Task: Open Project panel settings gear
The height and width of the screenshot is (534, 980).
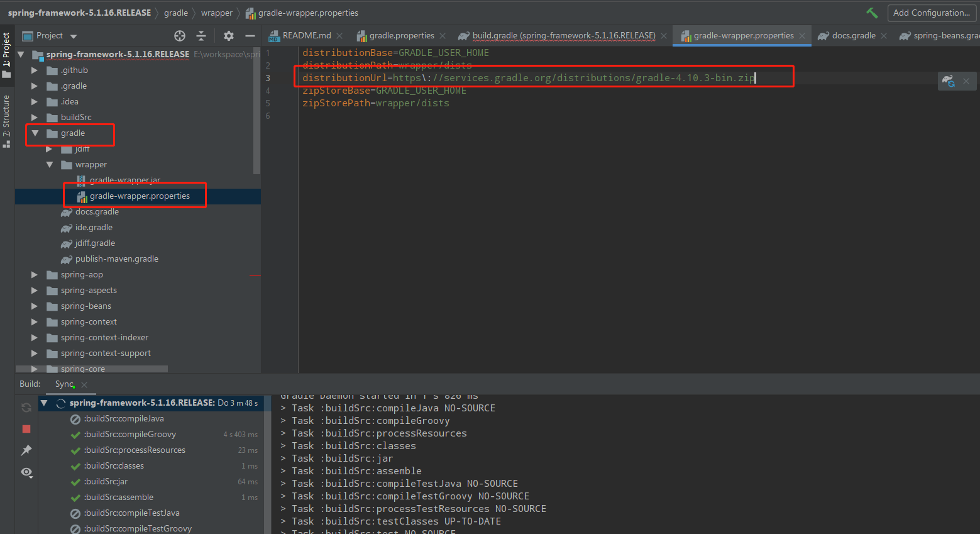Action: (x=229, y=36)
